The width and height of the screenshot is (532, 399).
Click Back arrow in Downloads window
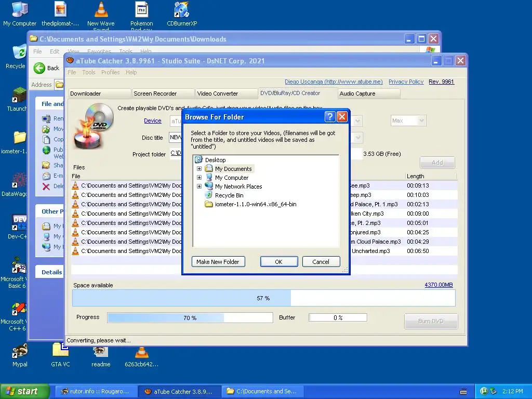click(x=39, y=68)
